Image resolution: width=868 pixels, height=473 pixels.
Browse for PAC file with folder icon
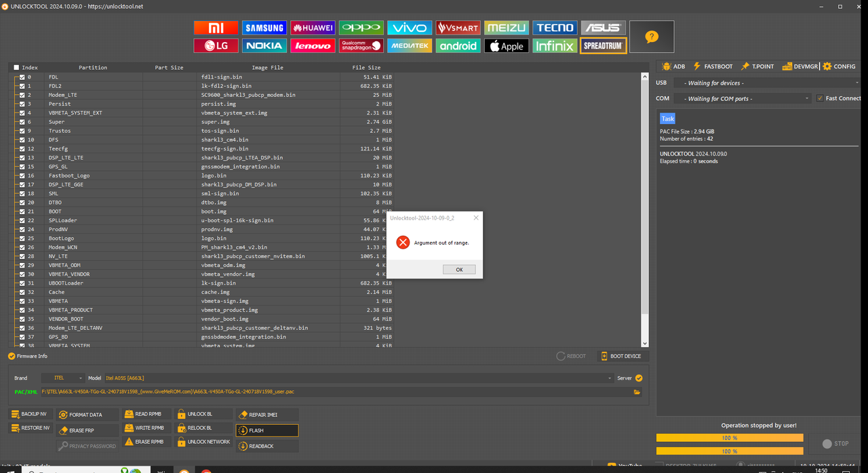click(637, 392)
